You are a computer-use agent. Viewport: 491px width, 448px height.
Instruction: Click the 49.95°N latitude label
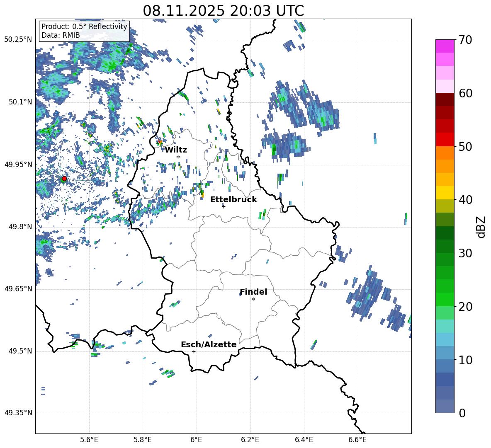[x=18, y=164]
